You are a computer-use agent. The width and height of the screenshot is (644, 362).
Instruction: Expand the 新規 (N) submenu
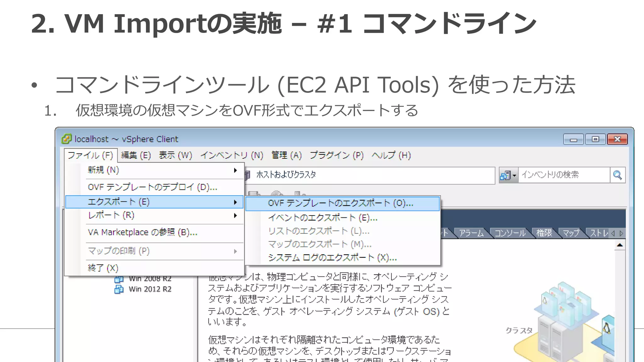coord(155,170)
